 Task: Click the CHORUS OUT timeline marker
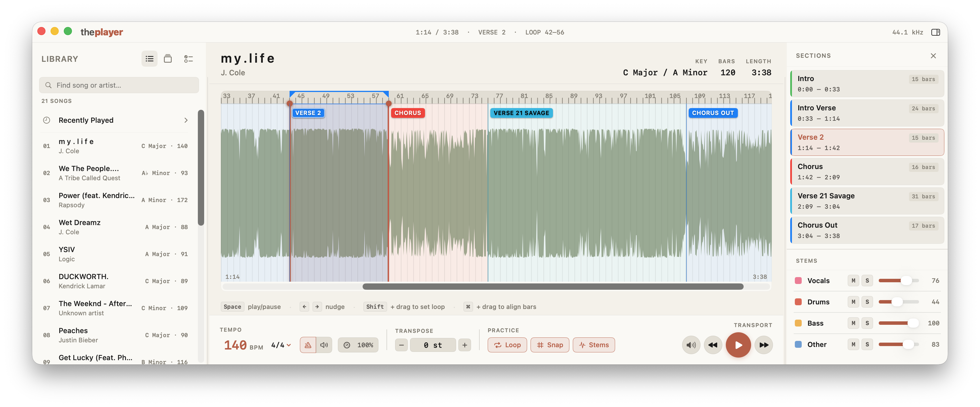click(x=713, y=113)
